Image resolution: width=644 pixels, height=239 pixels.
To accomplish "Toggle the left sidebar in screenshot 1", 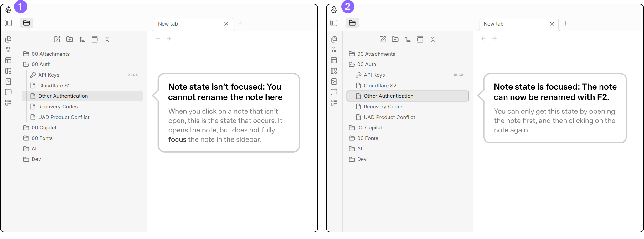I will pos(8,23).
